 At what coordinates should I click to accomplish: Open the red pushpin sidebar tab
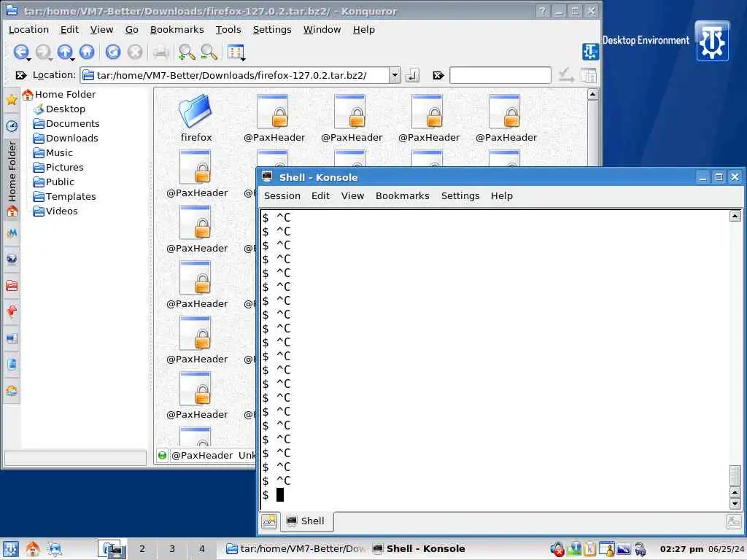12,312
